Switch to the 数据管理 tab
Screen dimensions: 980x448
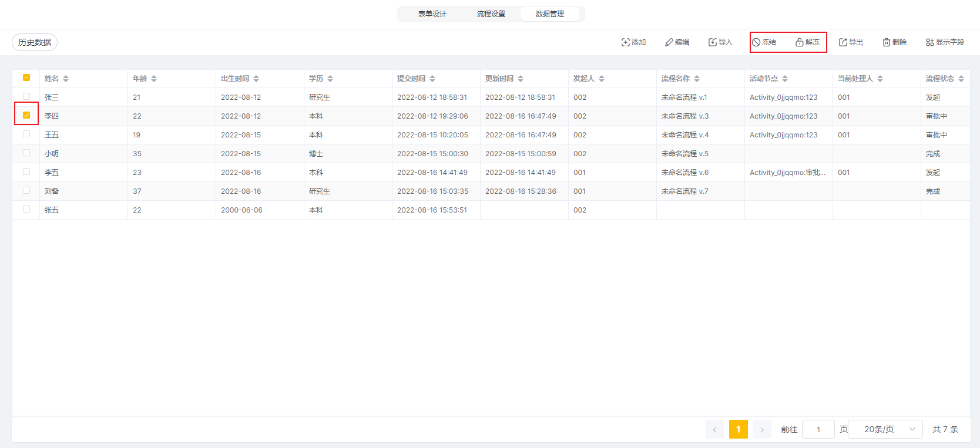tap(550, 14)
